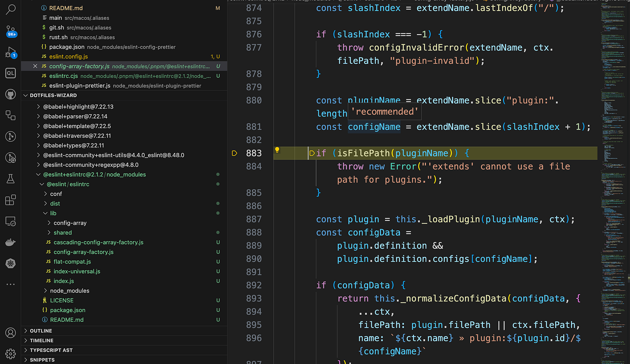The height and width of the screenshot is (364, 630).
Task: Expand @eslint-community+regexpp@4.8.0 folder
Action: pyautogui.click(x=90, y=165)
